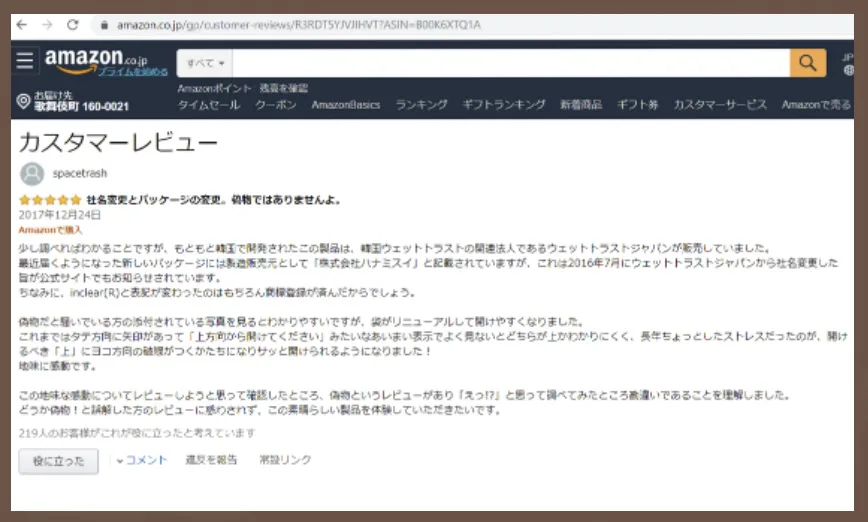Click the spacetrash profile avatar
Screen dimensions: 868x522
point(32,174)
